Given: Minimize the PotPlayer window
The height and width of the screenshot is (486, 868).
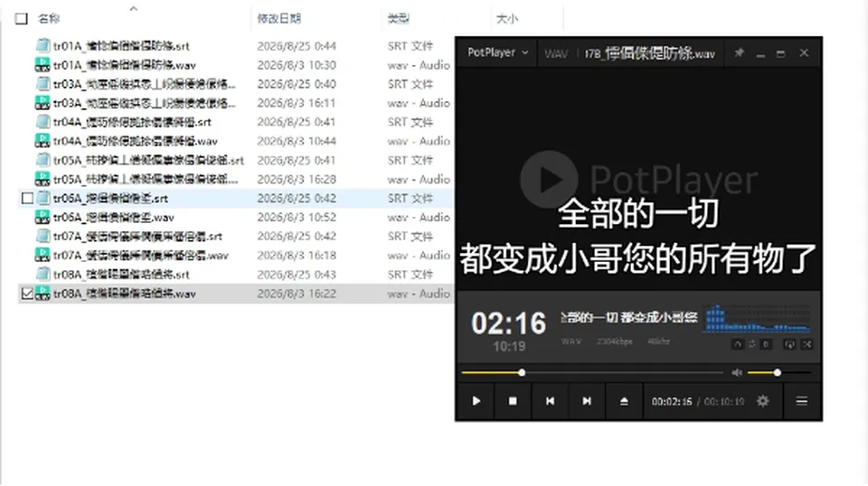Looking at the screenshot, I should coord(760,53).
